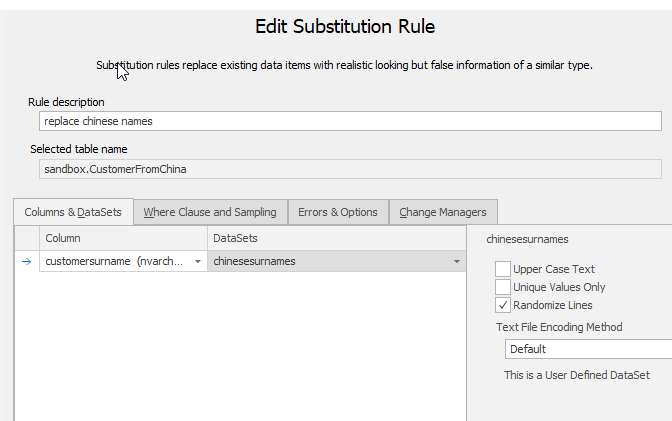Select the Columns & DataSets tab
The image size is (672, 421).
coord(73,212)
